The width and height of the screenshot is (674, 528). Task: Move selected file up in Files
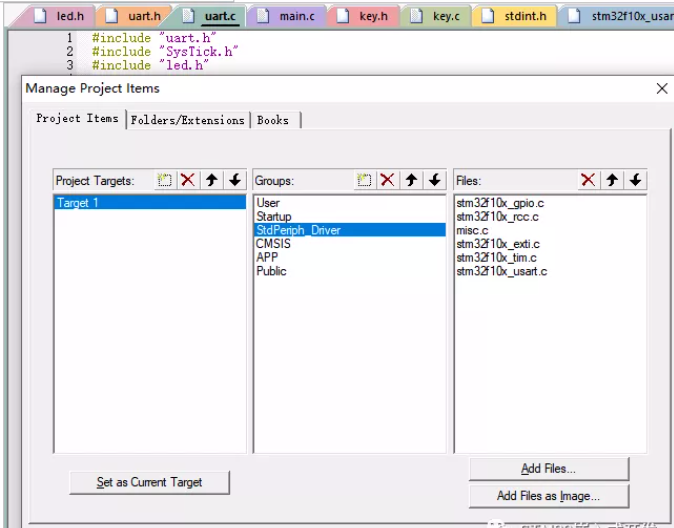pyautogui.click(x=612, y=180)
